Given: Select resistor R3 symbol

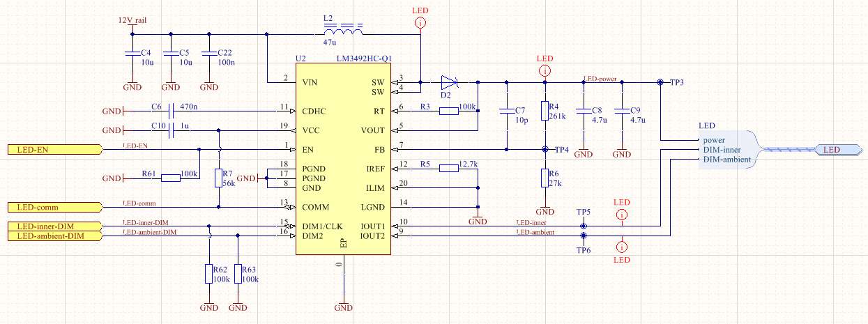Looking at the screenshot, I should pos(449,111).
